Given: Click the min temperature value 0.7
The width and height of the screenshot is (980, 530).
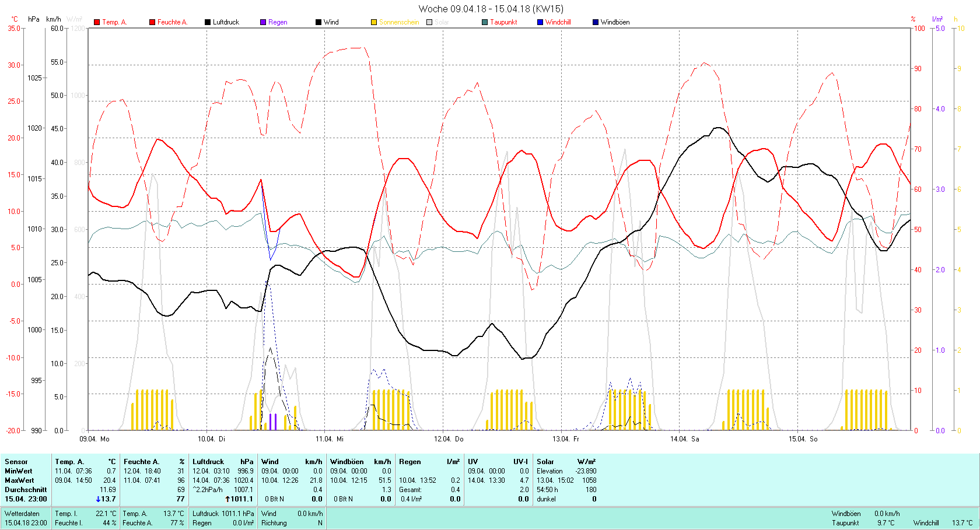Looking at the screenshot, I should [111, 471].
